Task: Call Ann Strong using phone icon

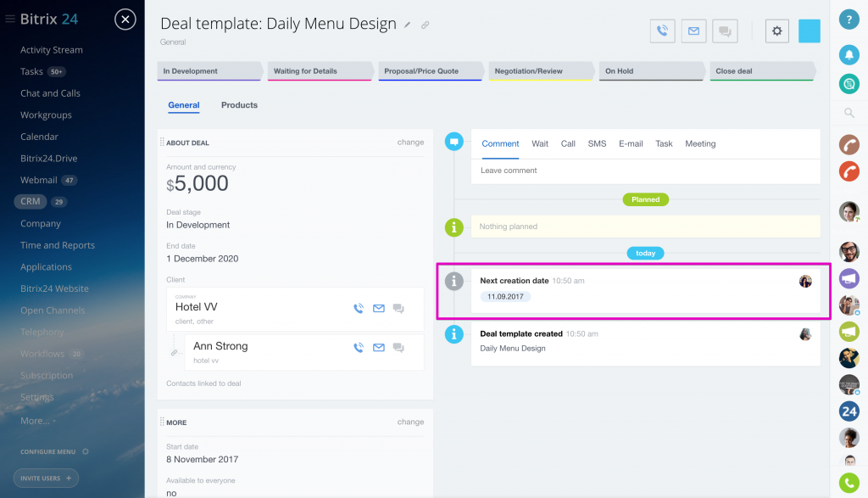Action: coord(359,348)
